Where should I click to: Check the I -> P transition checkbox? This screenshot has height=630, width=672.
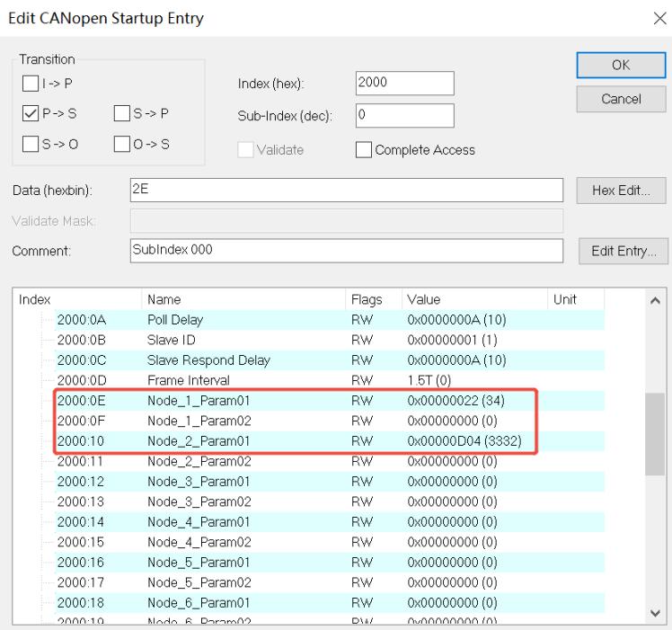(31, 84)
